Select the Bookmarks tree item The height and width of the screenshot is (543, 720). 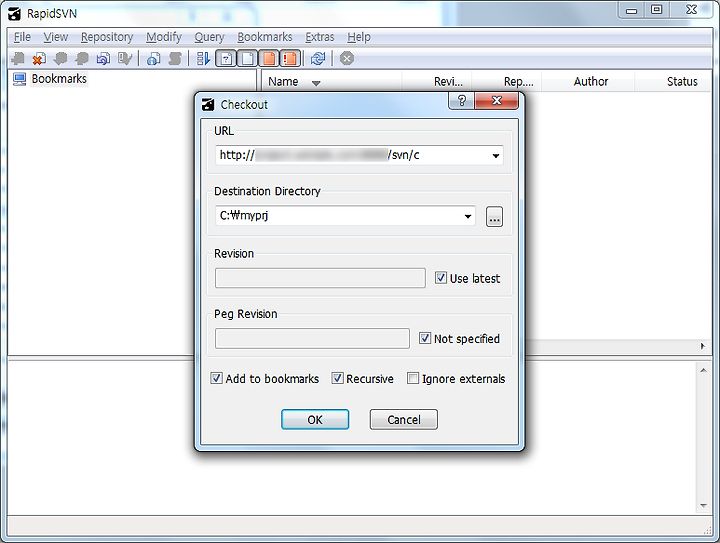click(59, 79)
